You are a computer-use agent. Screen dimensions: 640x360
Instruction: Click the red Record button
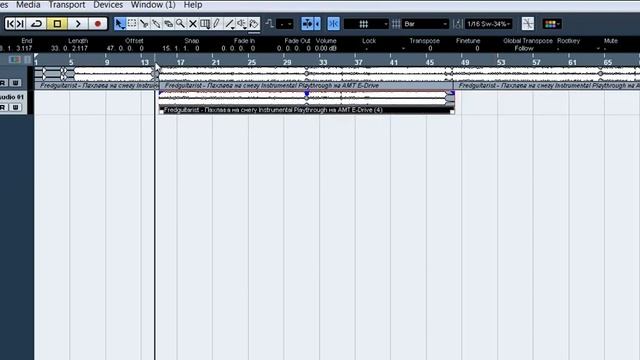98,24
